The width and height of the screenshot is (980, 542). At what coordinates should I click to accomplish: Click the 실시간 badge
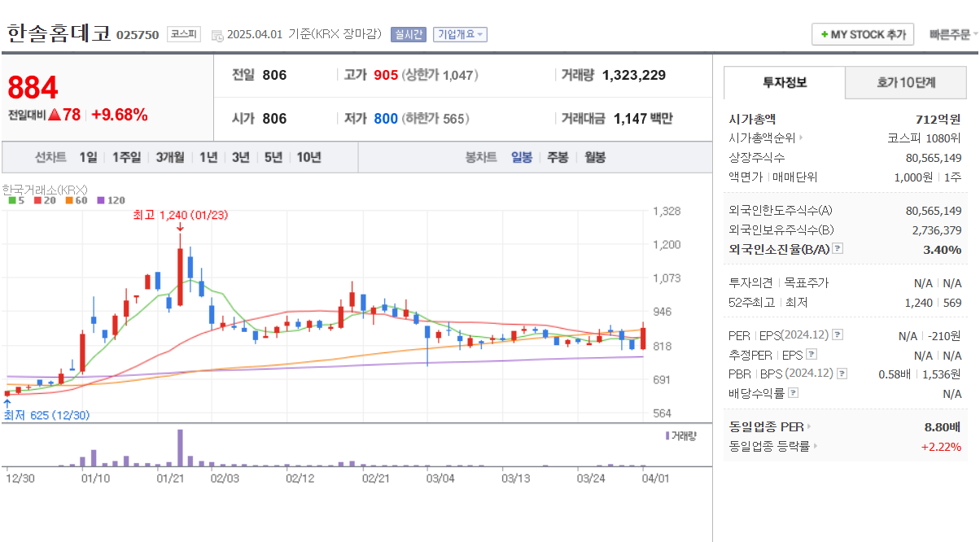click(408, 34)
